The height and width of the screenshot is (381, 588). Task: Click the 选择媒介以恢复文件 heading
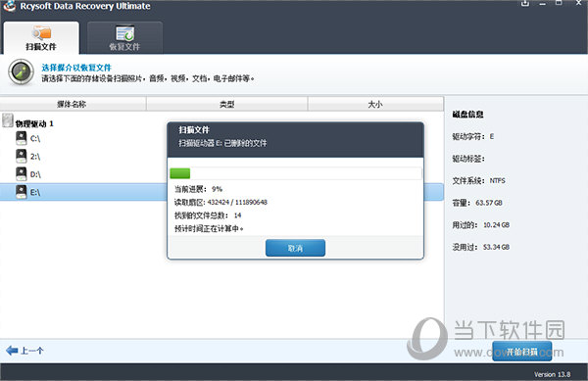(76, 68)
